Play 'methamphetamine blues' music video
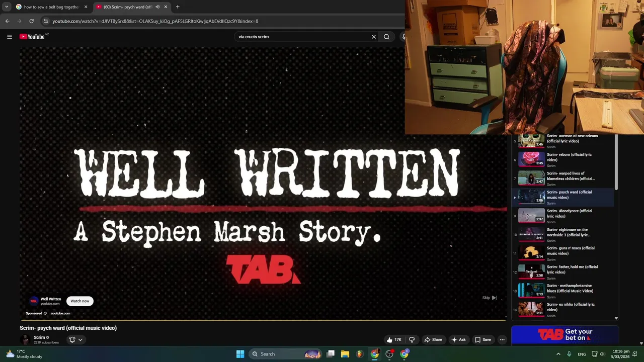Image resolution: width=644 pixels, height=362 pixels. (x=562, y=291)
